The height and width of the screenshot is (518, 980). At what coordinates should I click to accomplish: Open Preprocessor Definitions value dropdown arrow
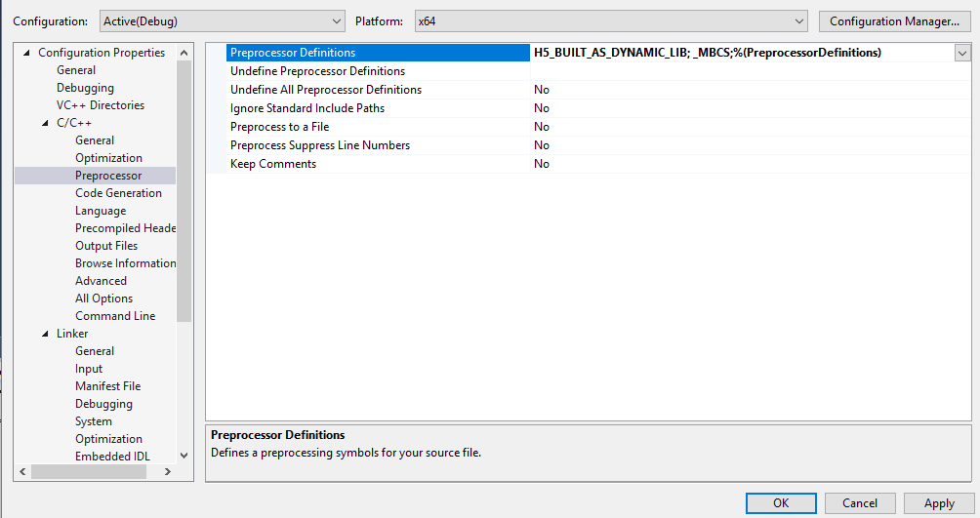961,53
